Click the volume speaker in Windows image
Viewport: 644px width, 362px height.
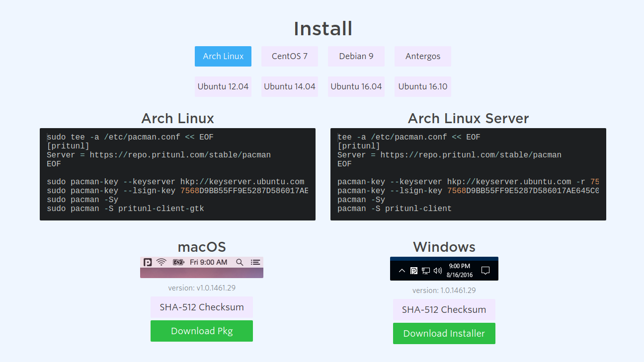(438, 271)
